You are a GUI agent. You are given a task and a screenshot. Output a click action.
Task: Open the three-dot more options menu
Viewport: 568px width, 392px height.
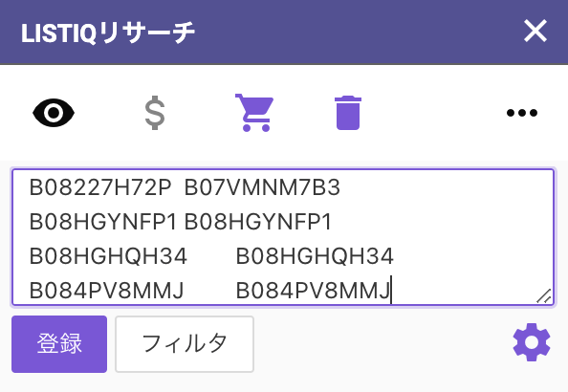[522, 113]
